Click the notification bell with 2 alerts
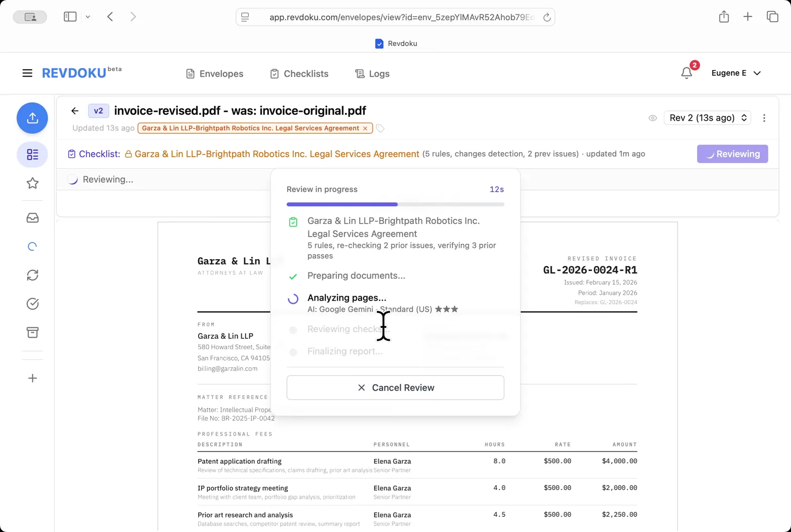791x532 pixels. [x=686, y=73]
